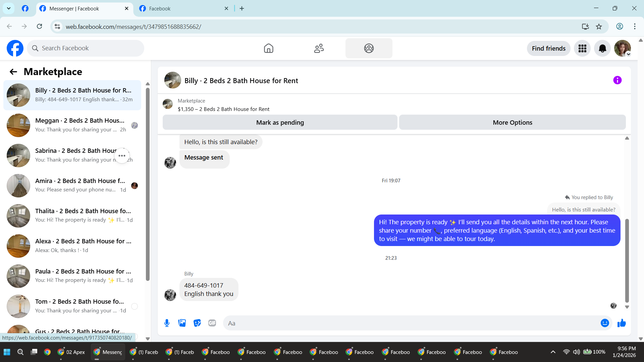Screen dimensions: 644x362
Task: Attach a photo using the image icon
Action: [x=182, y=323]
